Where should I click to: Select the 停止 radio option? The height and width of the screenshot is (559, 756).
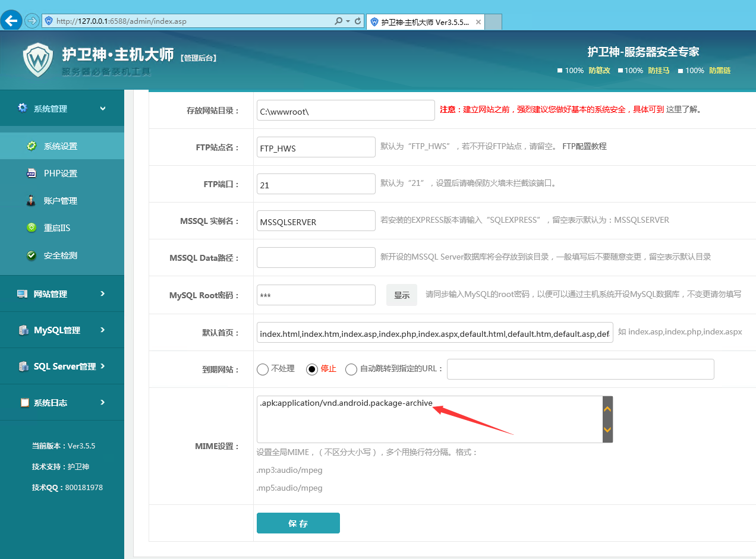312,369
